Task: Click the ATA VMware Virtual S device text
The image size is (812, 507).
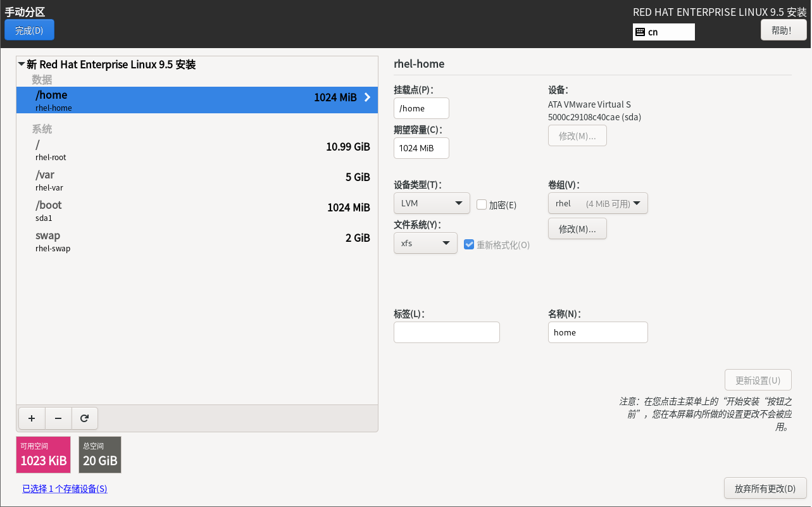Action: (589, 104)
